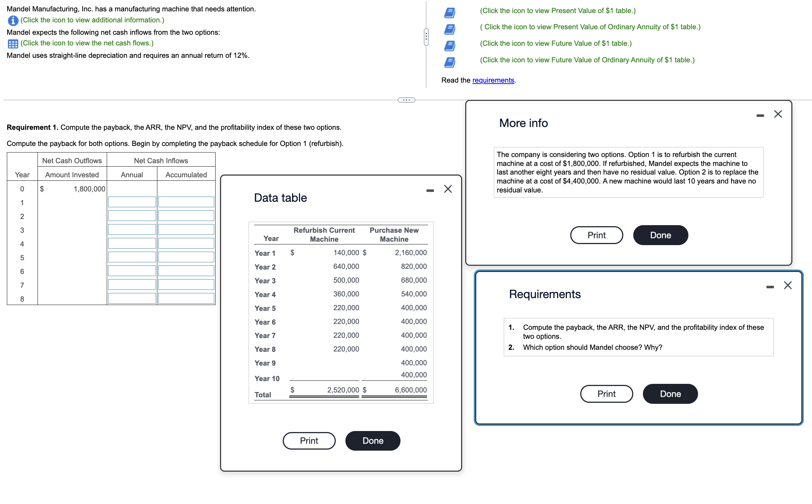Open the Future Value of $1 book icon
Screen dimensions: 812x504
449,45
